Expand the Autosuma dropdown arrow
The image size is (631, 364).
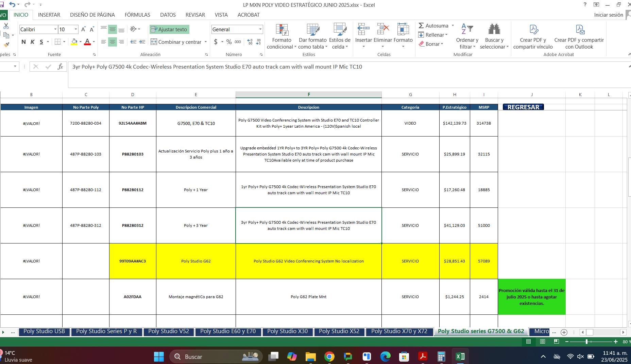pos(453,25)
